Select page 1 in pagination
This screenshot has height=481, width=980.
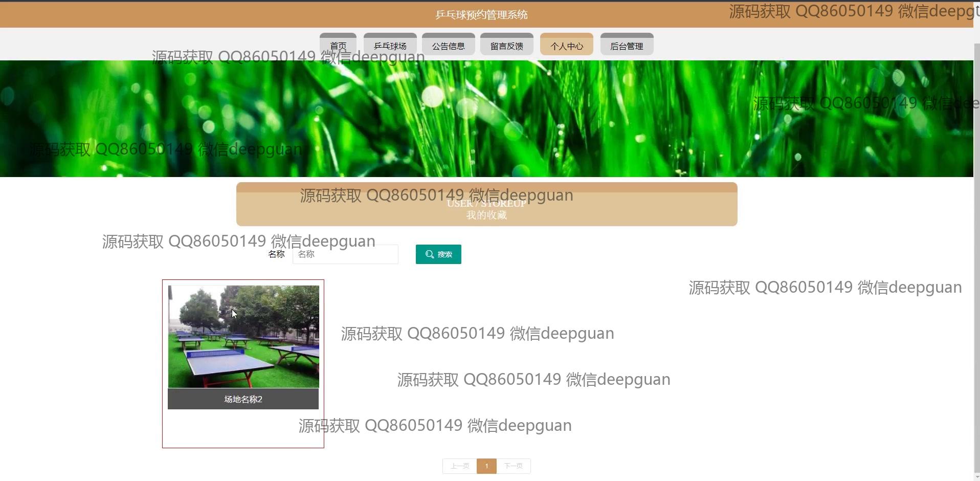point(486,466)
